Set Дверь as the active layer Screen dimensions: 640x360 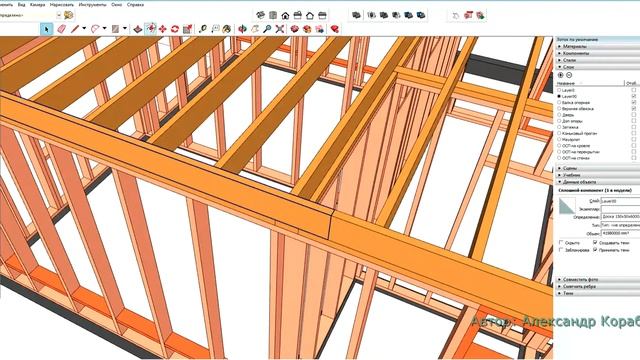click(559, 115)
